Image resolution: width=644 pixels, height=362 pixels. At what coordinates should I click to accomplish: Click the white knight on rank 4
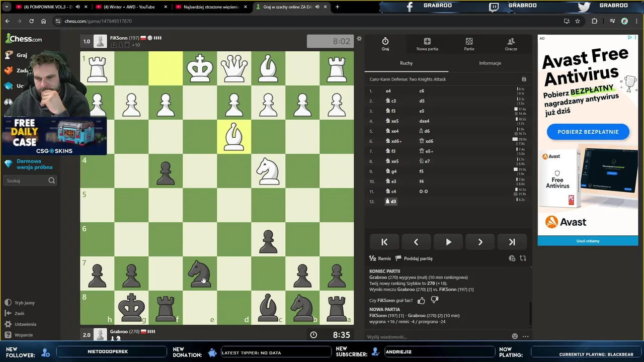[268, 171]
